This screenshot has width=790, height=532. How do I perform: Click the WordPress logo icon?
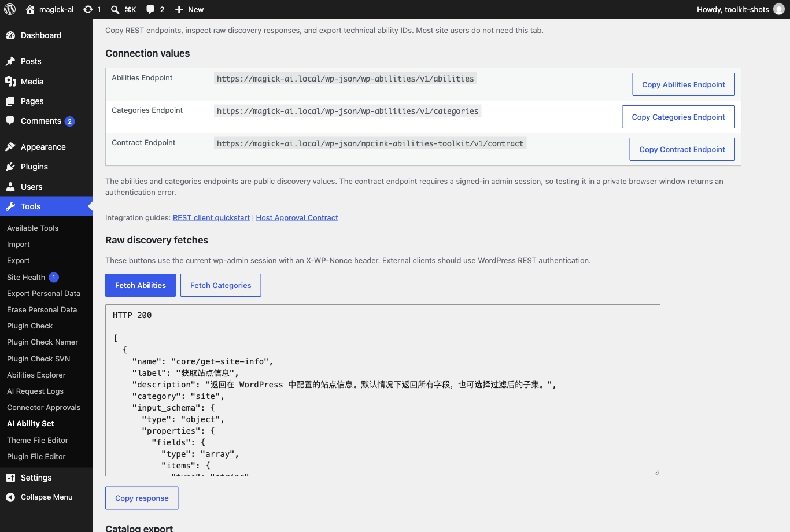[10, 9]
